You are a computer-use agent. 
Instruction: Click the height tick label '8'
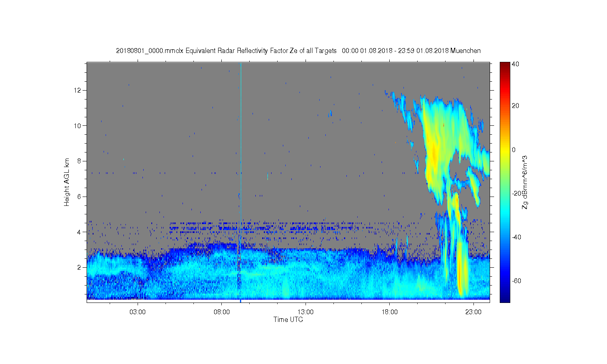click(x=79, y=161)
